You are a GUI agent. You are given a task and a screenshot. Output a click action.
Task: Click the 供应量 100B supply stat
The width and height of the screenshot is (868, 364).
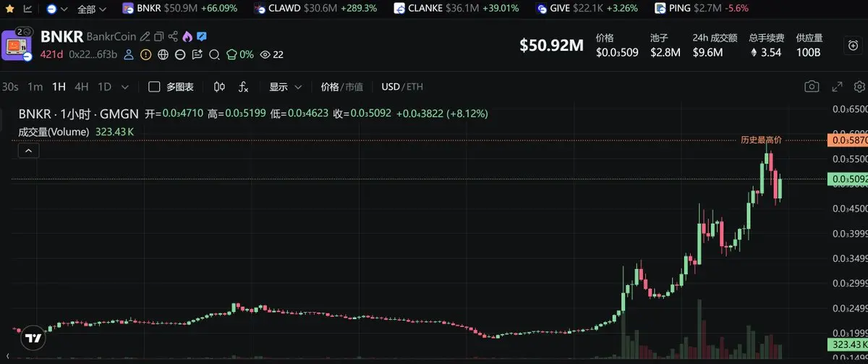809,45
